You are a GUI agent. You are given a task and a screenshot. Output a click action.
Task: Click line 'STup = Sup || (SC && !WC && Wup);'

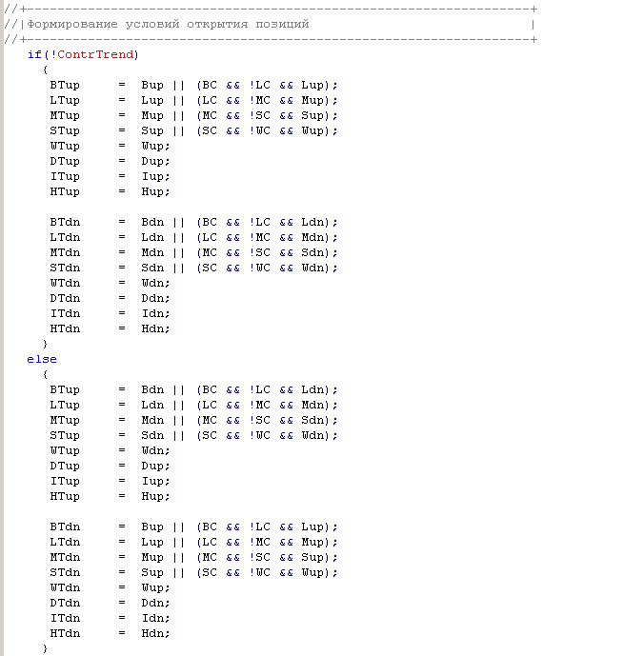click(x=193, y=131)
